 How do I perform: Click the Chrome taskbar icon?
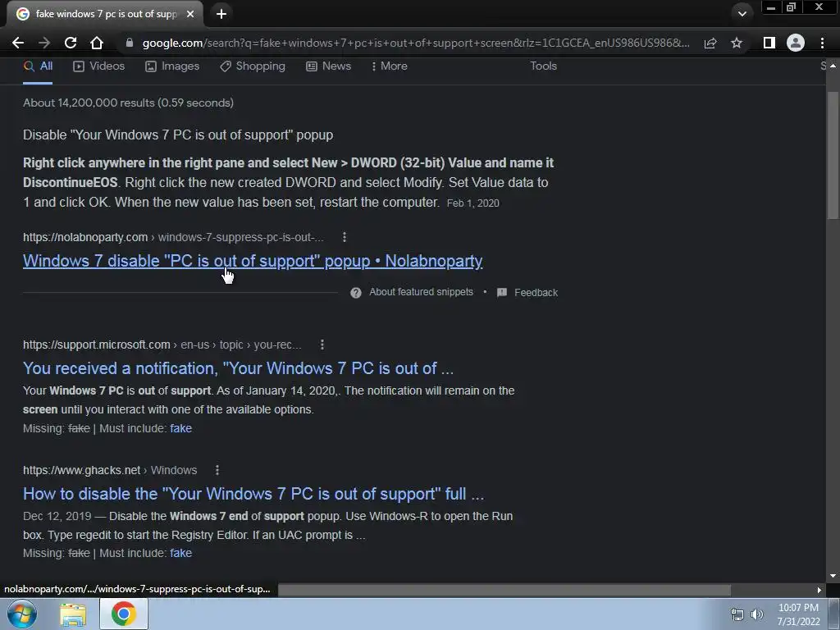124,614
